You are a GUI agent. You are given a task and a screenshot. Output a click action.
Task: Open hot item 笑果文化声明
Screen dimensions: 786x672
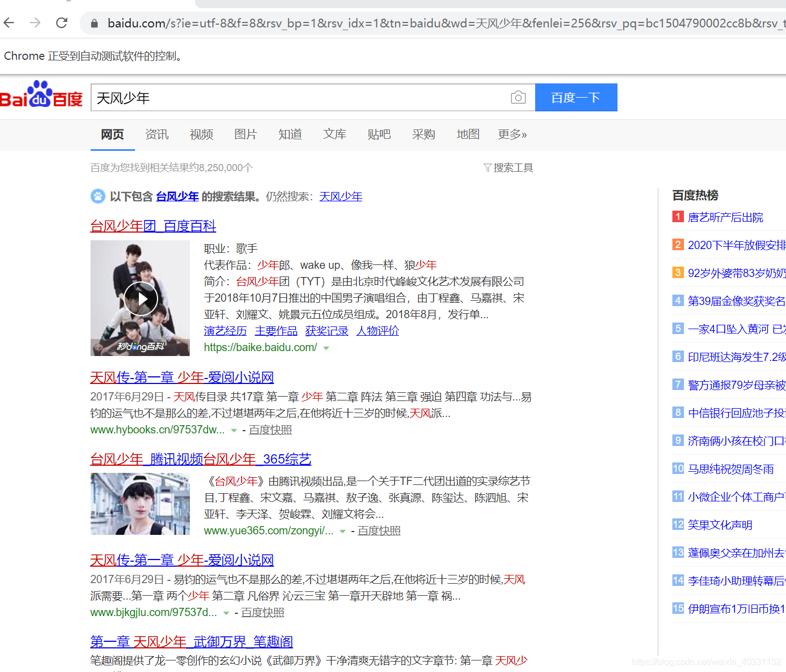(x=720, y=525)
